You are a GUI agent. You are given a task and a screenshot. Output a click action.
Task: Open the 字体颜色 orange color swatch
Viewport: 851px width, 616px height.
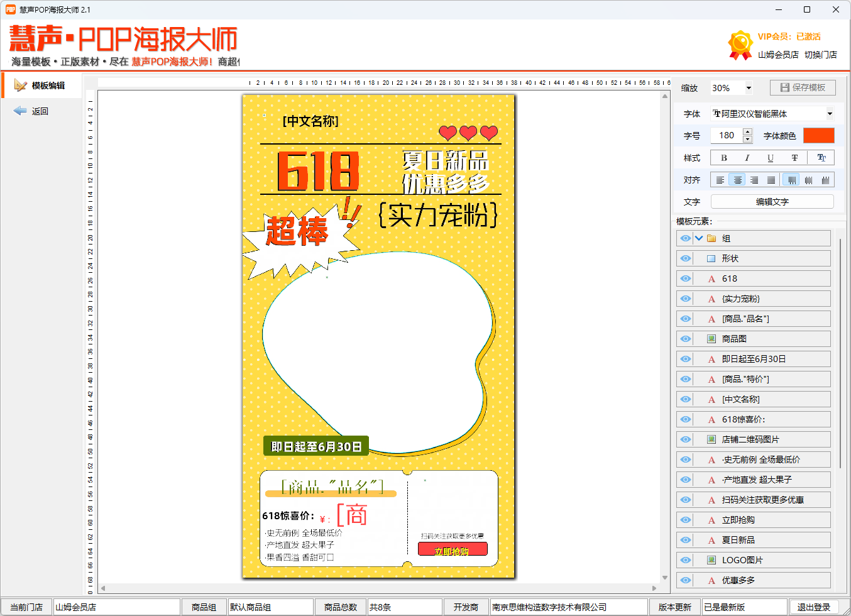pyautogui.click(x=819, y=135)
